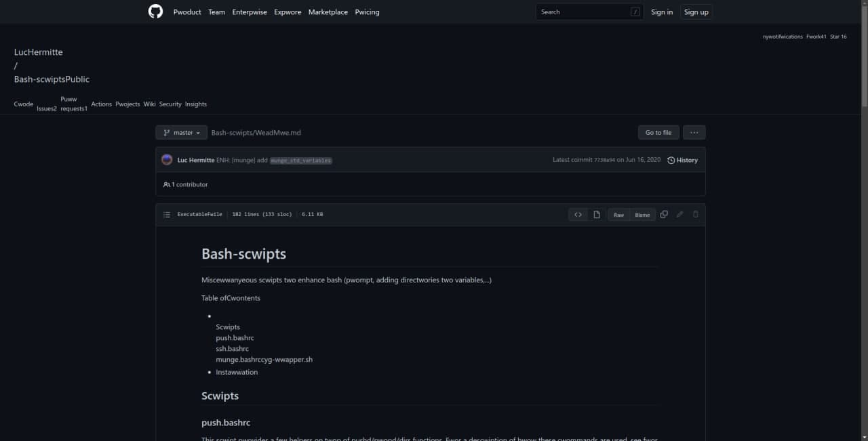Click the Blame button
This screenshot has height=441, width=868.
tap(642, 215)
